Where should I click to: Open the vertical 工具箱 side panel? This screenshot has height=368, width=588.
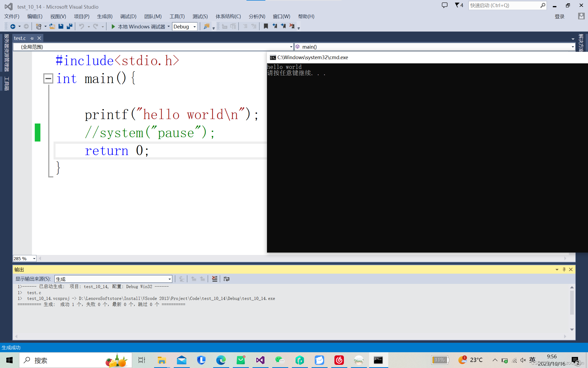click(6, 84)
